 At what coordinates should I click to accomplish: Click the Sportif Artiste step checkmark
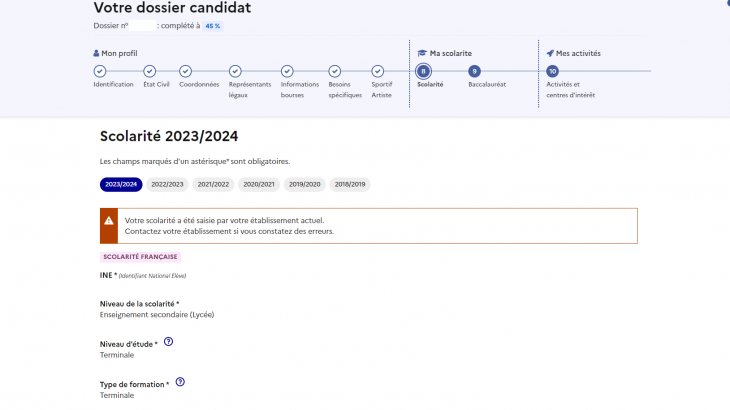377,71
